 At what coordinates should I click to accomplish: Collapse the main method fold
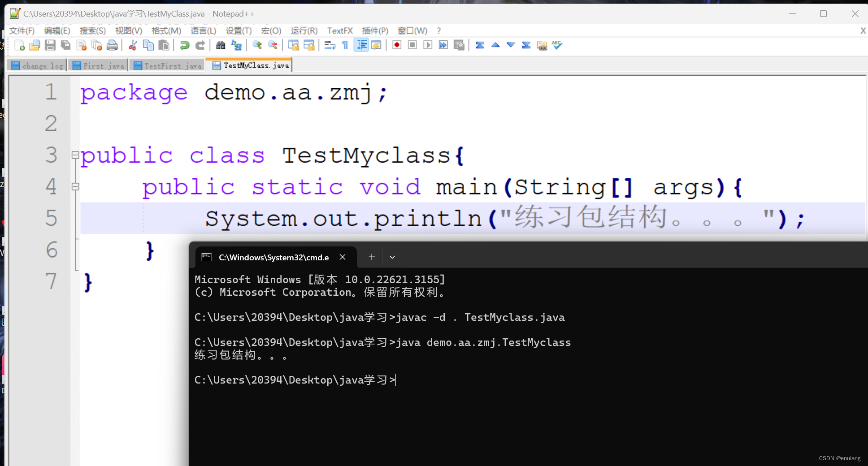click(x=75, y=186)
